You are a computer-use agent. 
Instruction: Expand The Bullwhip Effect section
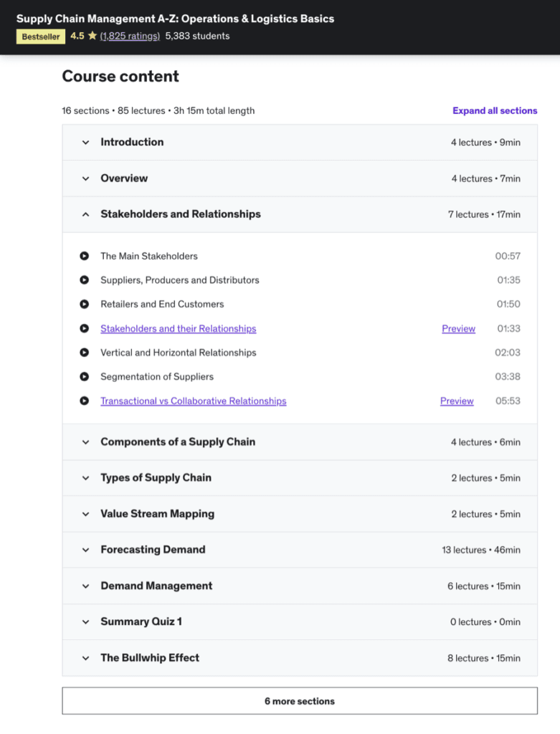(150, 657)
